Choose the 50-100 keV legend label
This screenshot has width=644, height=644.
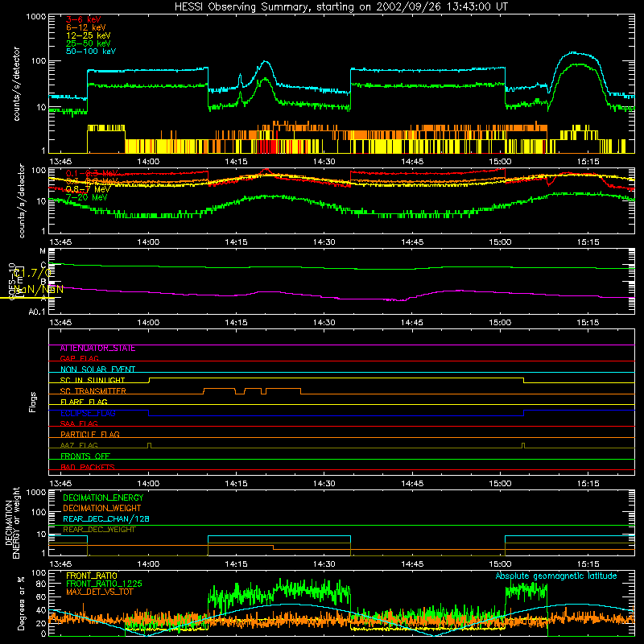coord(91,52)
